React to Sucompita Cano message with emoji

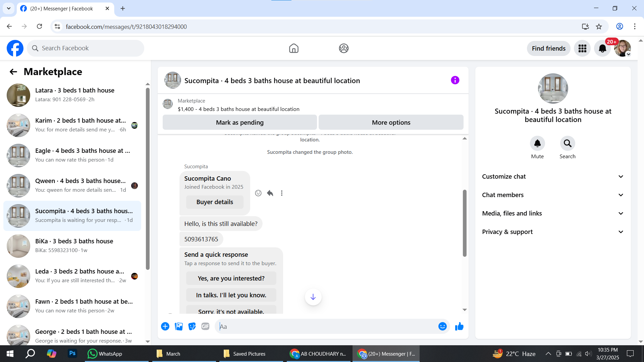(258, 193)
